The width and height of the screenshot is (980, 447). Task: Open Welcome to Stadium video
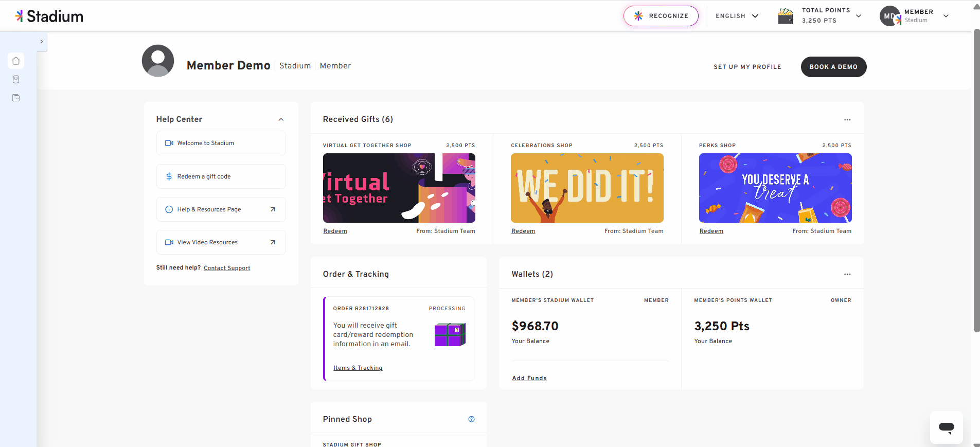coord(221,143)
